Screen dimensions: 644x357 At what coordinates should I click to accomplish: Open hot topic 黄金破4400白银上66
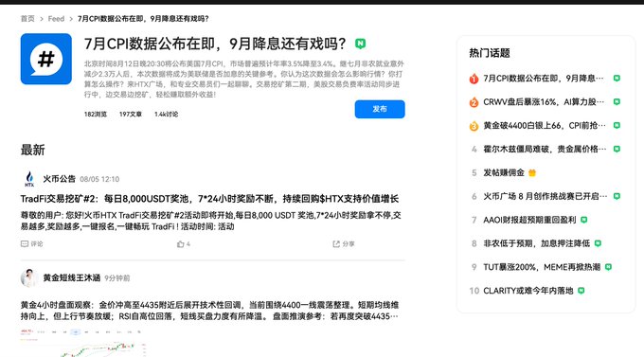tap(545, 125)
